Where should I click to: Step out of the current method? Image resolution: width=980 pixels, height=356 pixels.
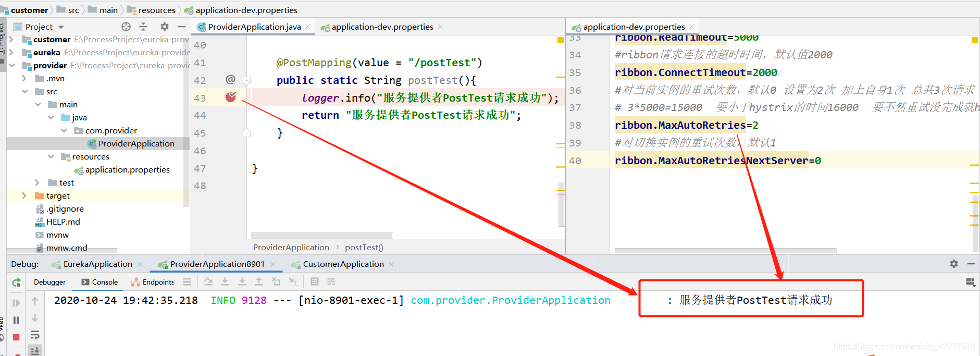point(259,282)
